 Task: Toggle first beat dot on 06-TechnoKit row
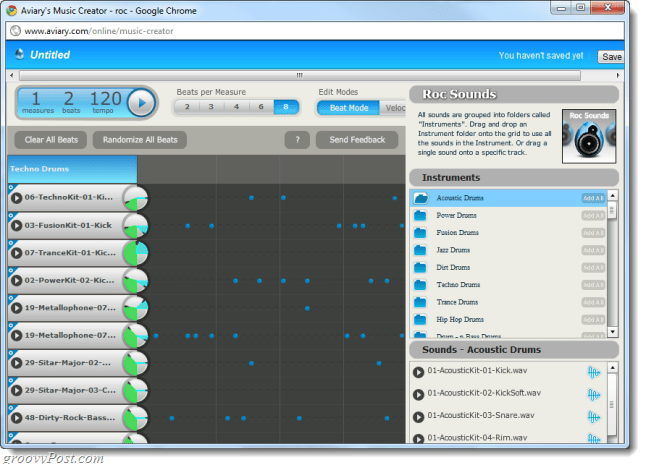[251, 198]
